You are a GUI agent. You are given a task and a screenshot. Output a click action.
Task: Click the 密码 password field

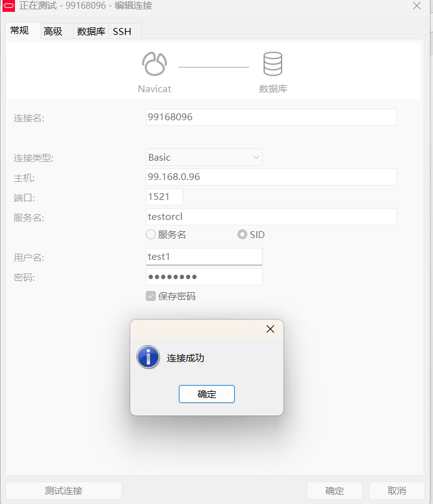204,277
